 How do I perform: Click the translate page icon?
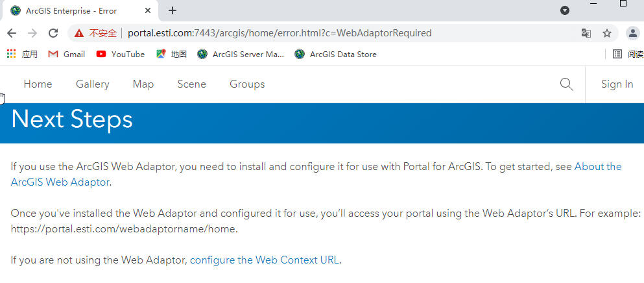pos(586,33)
